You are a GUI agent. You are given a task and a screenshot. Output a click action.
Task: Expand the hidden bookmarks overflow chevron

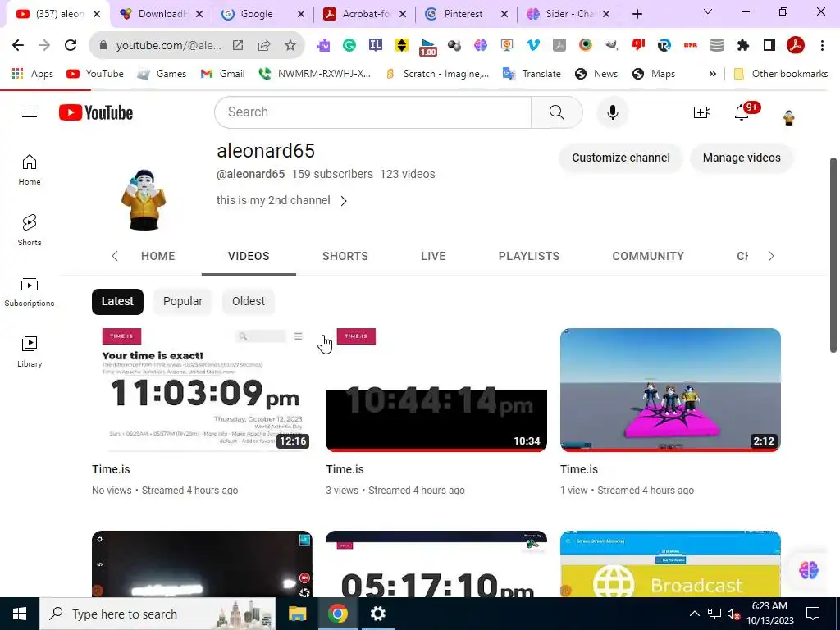click(x=712, y=74)
